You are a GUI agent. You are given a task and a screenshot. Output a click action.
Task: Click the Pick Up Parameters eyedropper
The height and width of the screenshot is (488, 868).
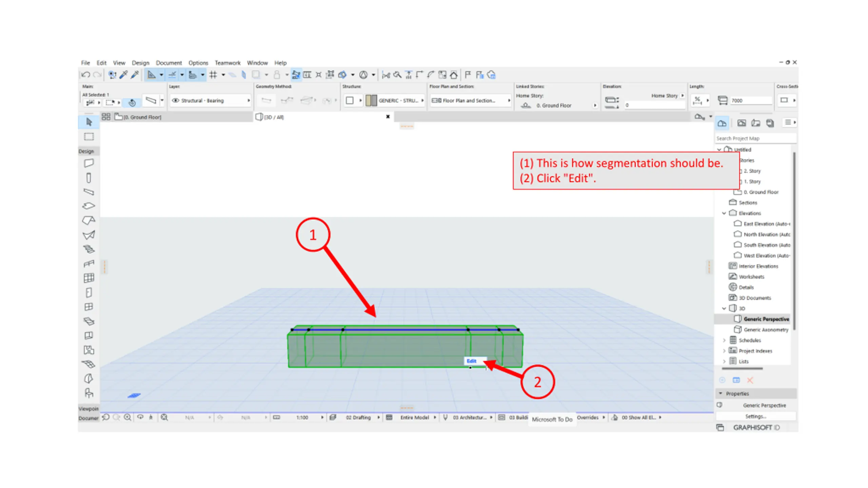point(123,75)
